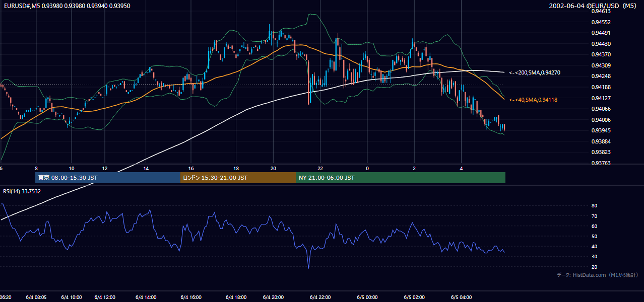Click hour marker 18 under the price chart
Viewport: 644px width, 302px height.
click(x=236, y=168)
